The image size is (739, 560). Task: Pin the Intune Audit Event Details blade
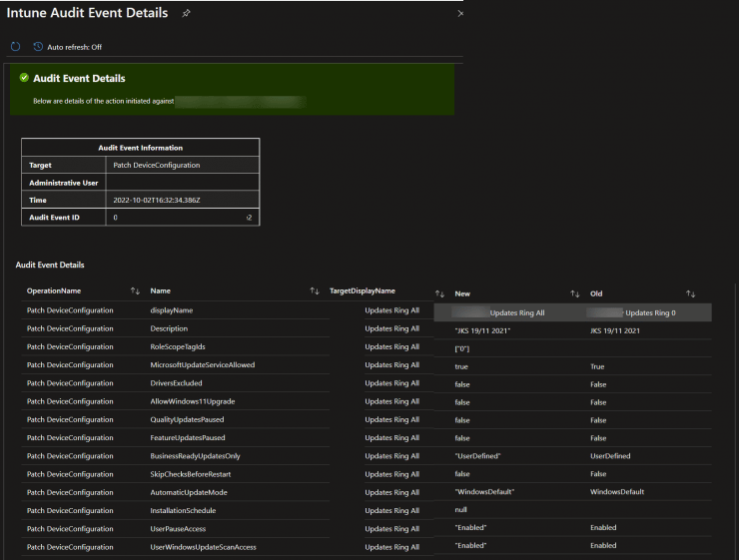pyautogui.click(x=186, y=14)
